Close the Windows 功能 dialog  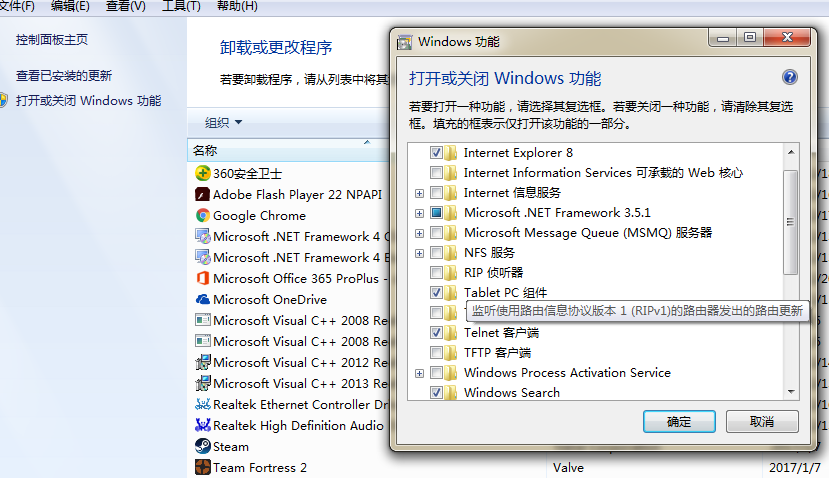click(787, 38)
